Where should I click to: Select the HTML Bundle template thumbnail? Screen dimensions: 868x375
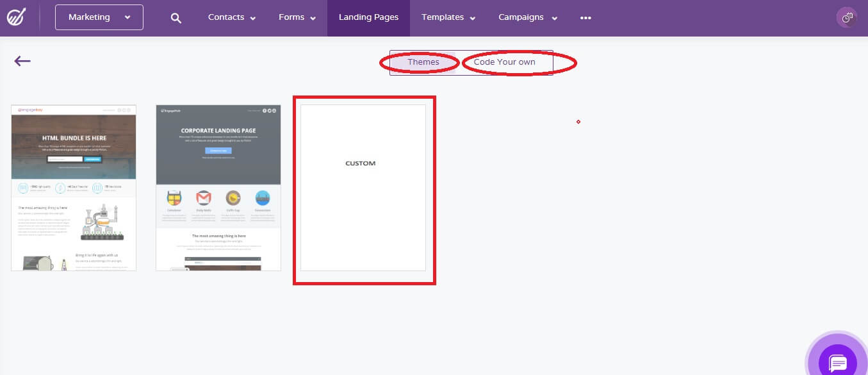73,187
